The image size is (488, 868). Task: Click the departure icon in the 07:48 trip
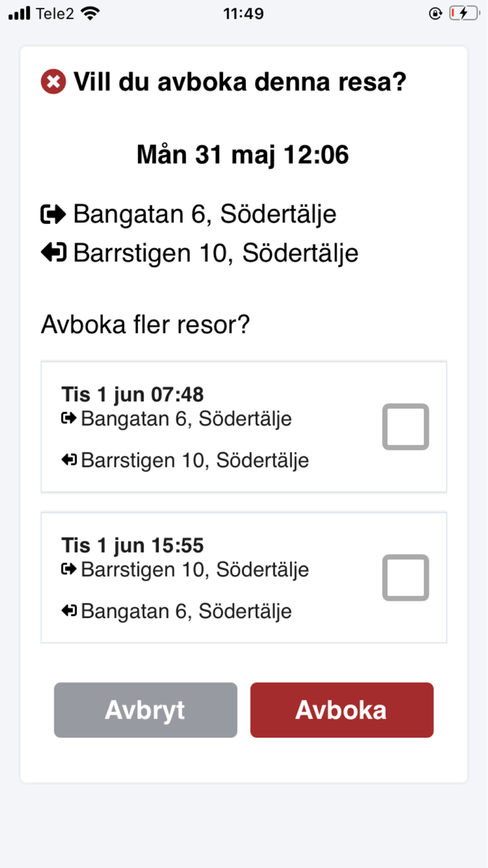68,418
